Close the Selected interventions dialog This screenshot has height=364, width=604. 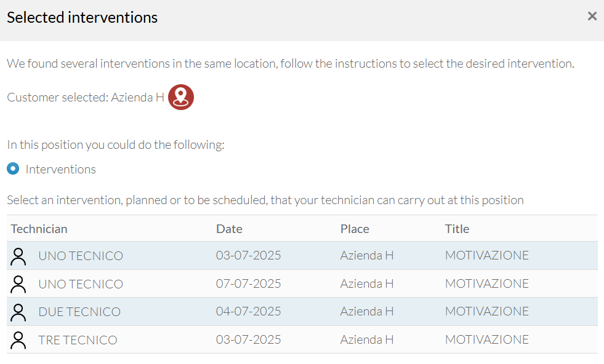click(592, 16)
